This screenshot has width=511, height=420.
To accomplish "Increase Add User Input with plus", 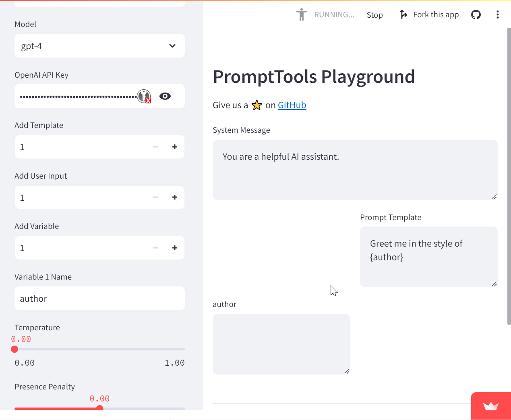I will tap(175, 197).
